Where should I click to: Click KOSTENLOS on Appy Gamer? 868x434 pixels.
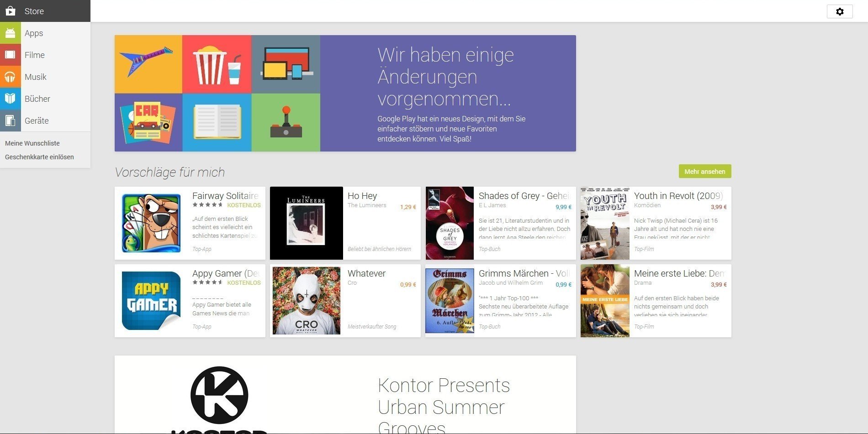[x=244, y=283]
